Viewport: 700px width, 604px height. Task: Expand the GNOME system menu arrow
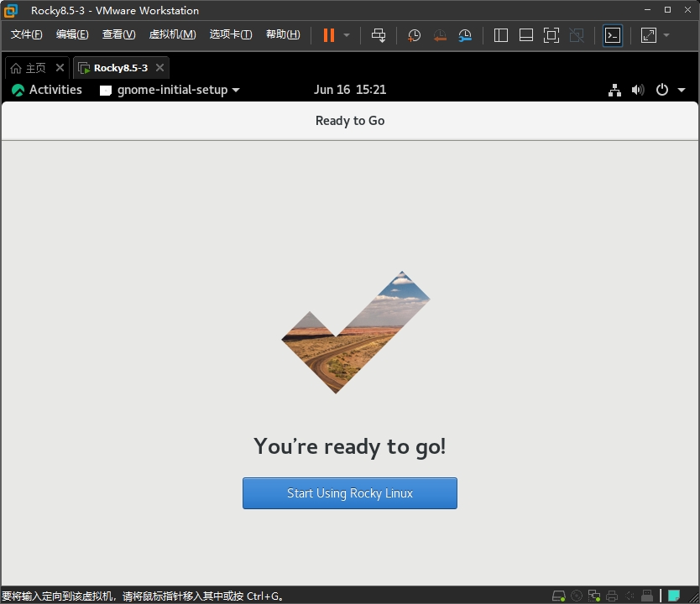tap(682, 90)
